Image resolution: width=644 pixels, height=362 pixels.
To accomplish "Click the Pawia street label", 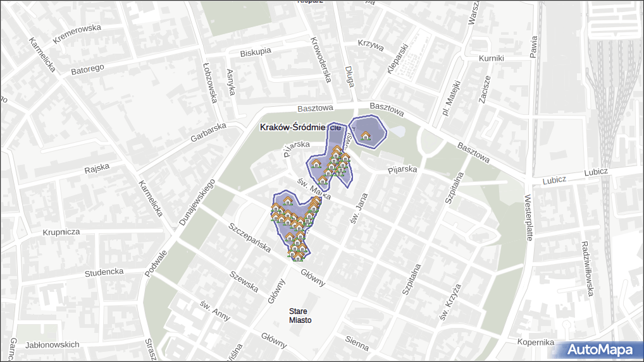I will 533,47.
